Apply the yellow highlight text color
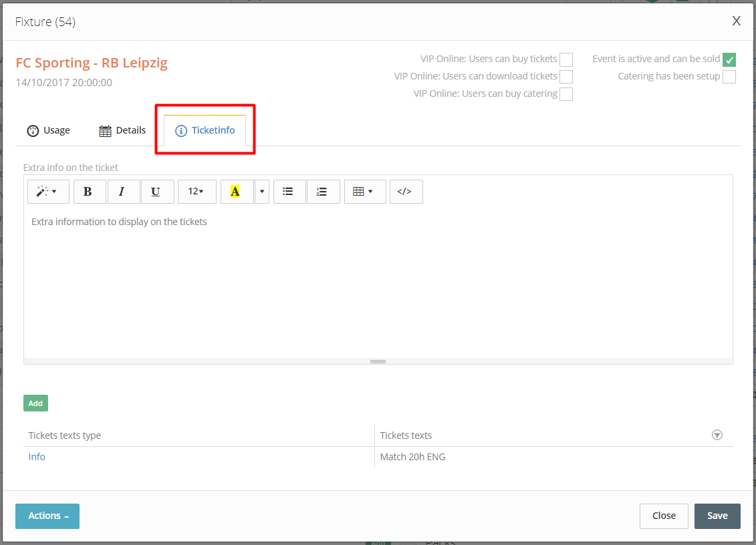The image size is (756, 545). 237,192
